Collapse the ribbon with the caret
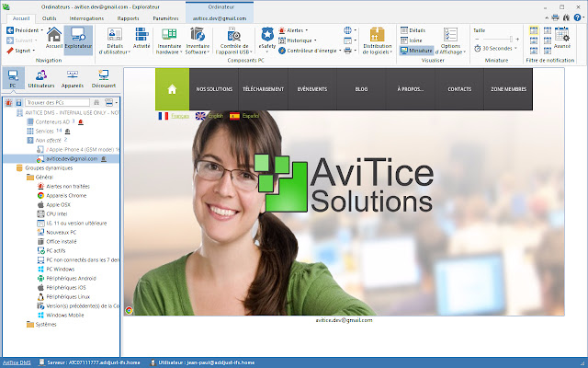588x368 pixels. (547, 17)
